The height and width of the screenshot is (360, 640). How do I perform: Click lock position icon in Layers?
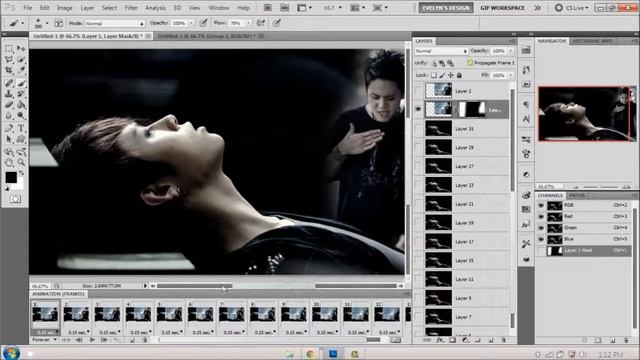(x=451, y=75)
